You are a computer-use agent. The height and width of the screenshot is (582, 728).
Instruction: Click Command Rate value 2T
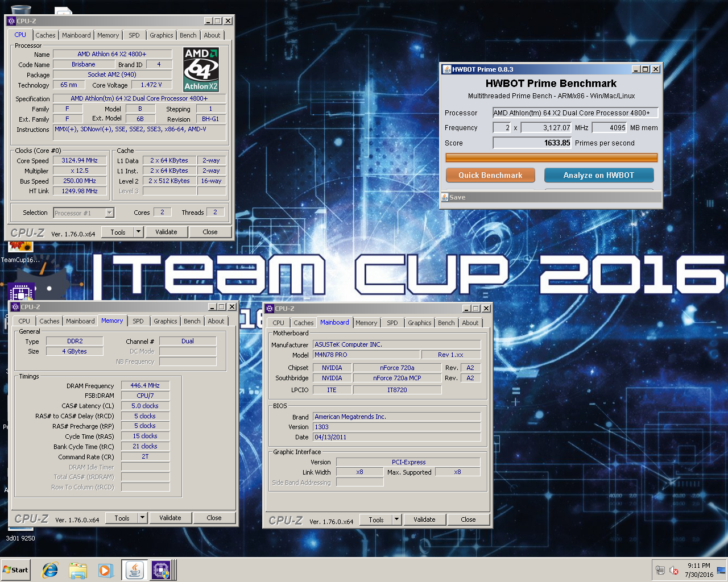pyautogui.click(x=145, y=456)
